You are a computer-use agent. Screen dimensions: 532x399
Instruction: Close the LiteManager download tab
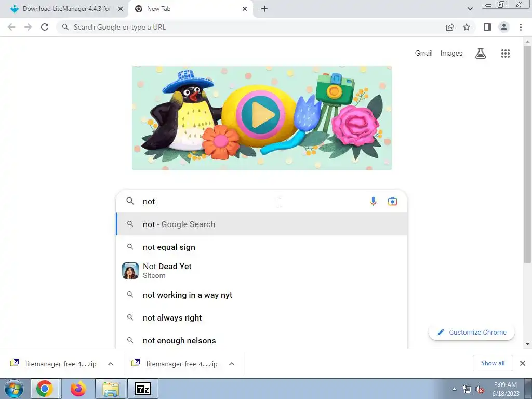pyautogui.click(x=121, y=9)
